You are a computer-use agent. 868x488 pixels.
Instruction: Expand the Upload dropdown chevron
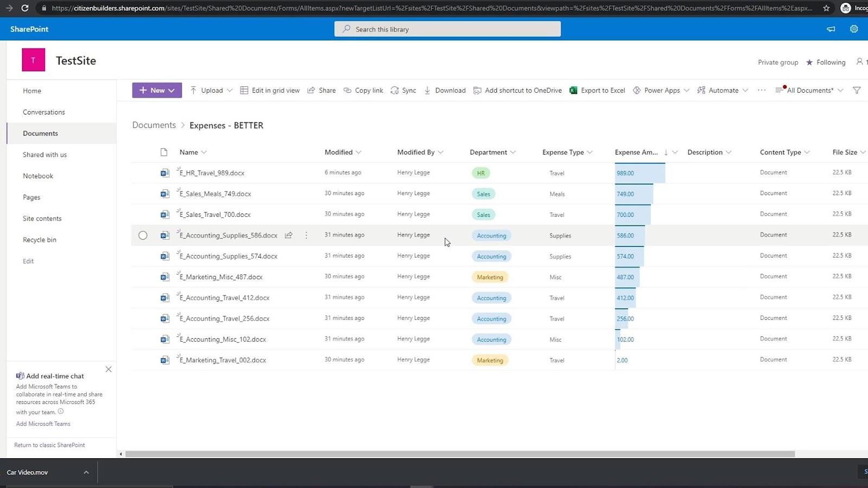tap(229, 91)
